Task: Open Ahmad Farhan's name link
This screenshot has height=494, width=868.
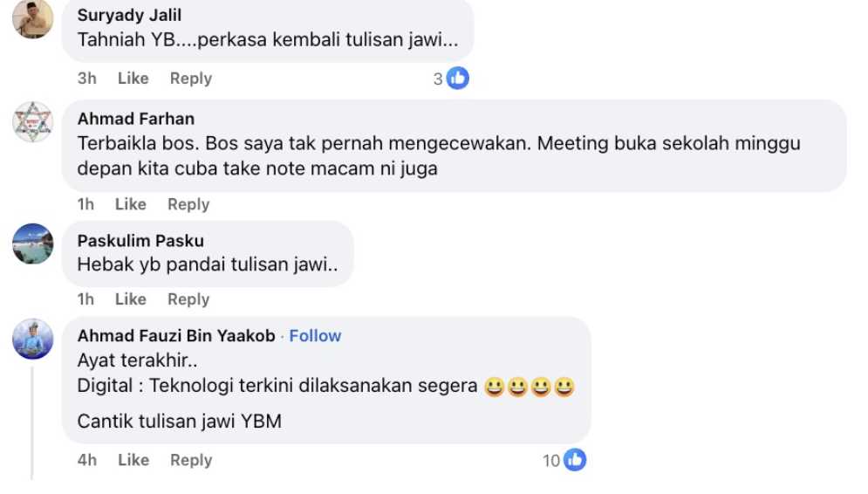Action: [x=135, y=119]
